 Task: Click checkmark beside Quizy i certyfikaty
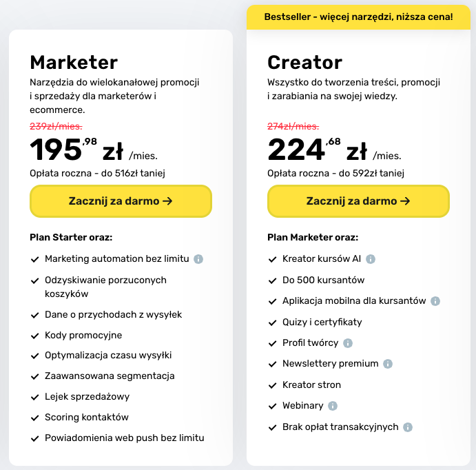click(272, 323)
